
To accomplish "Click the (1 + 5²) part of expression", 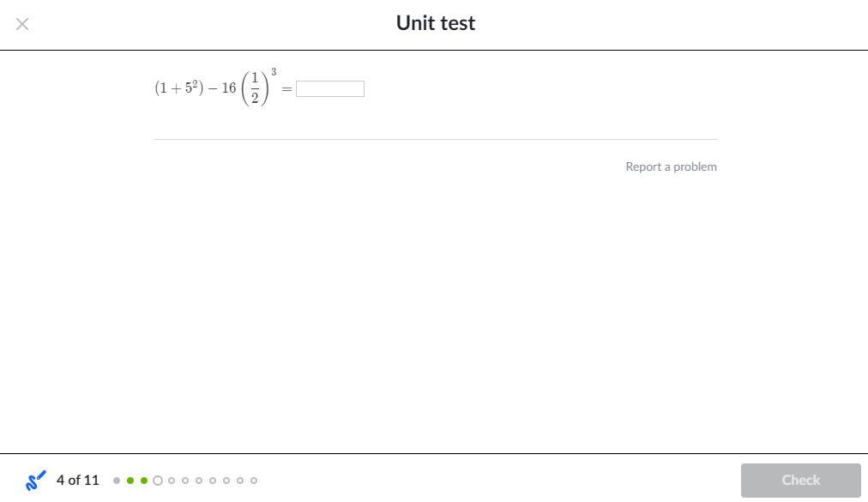I will click(179, 88).
